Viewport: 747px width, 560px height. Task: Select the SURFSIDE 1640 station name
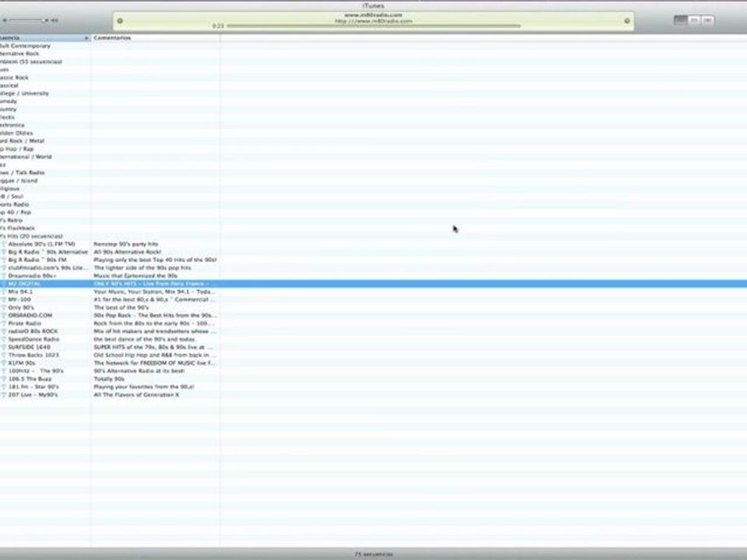[29, 347]
